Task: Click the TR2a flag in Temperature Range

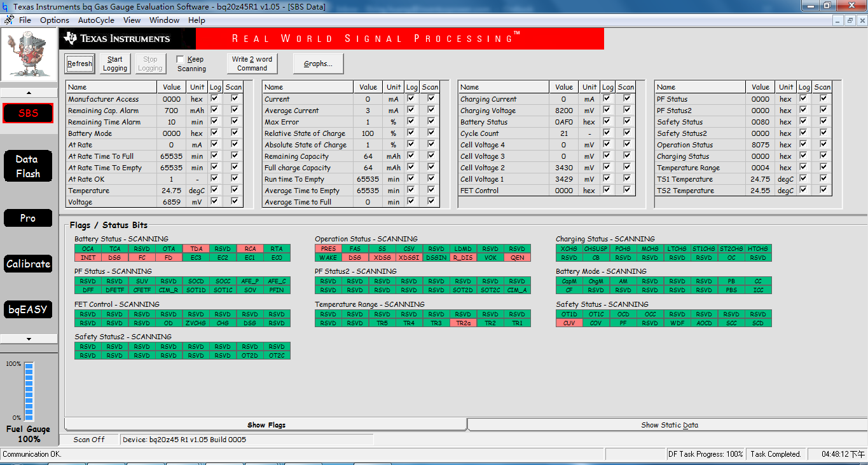Action: 463,323
